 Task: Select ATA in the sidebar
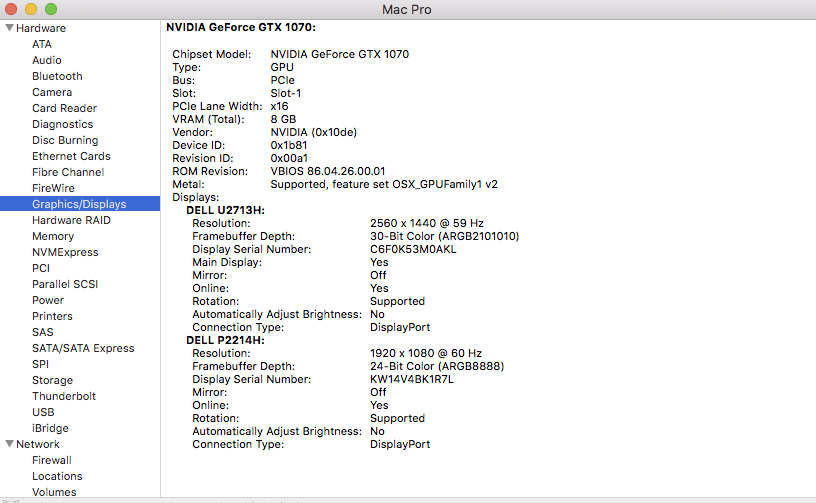(42, 44)
